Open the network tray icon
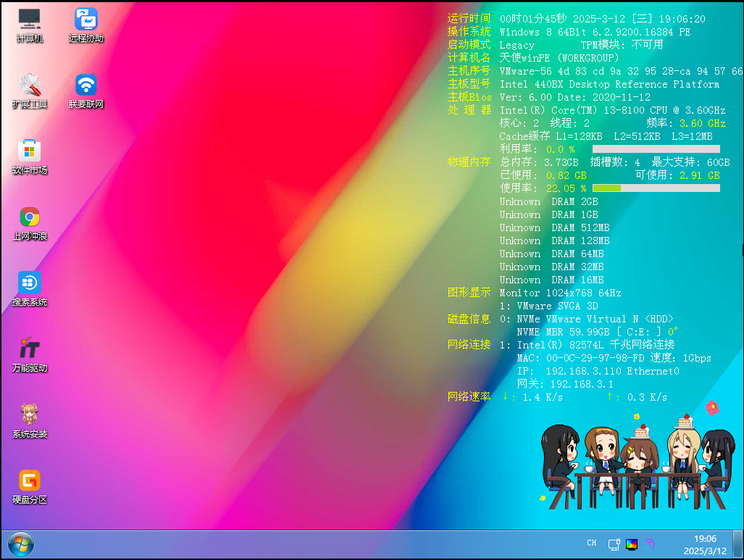This screenshot has height=560, width=744. coord(614,544)
